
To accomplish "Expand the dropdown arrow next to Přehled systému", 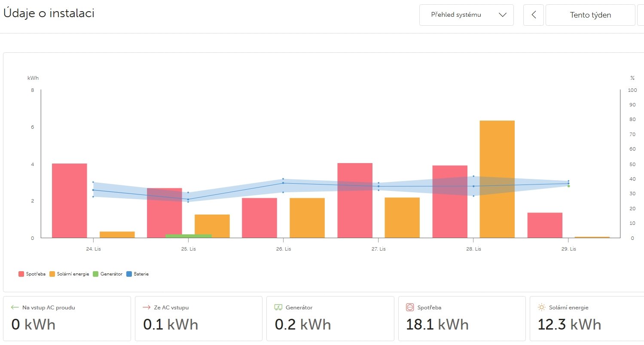I will [x=503, y=15].
